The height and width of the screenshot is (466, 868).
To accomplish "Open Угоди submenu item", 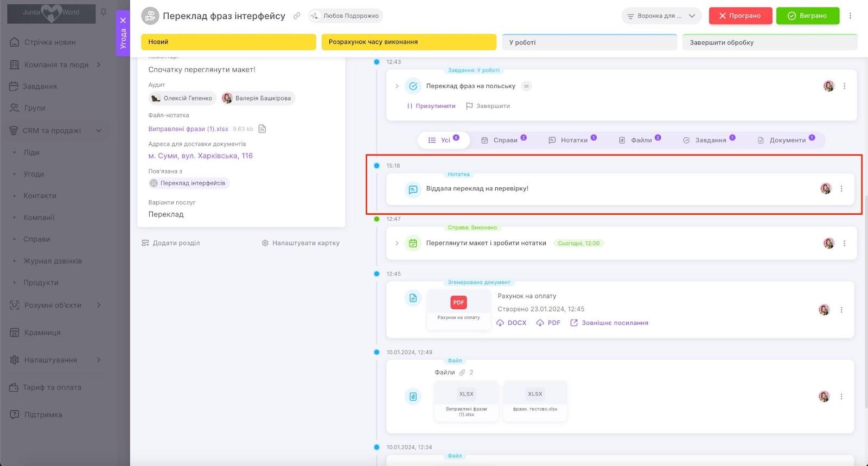I will point(34,174).
